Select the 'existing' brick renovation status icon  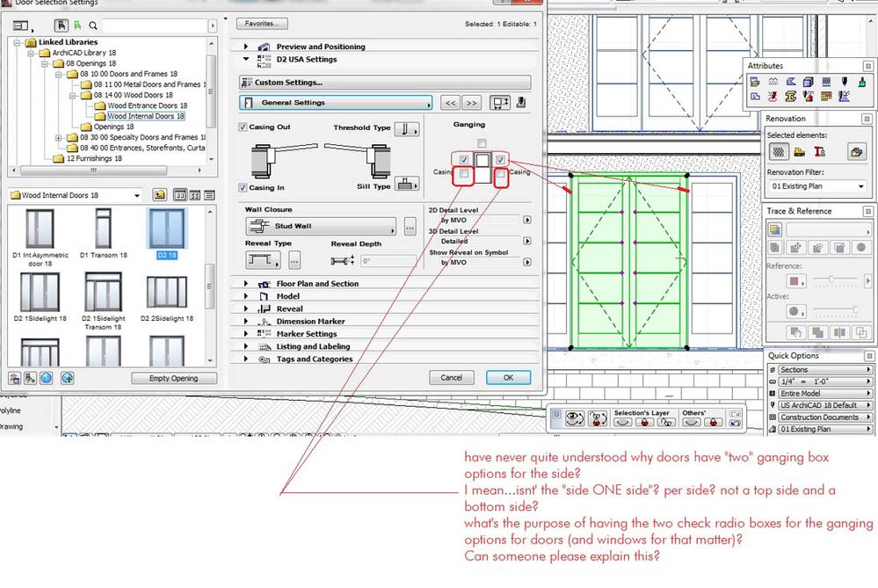click(x=779, y=152)
